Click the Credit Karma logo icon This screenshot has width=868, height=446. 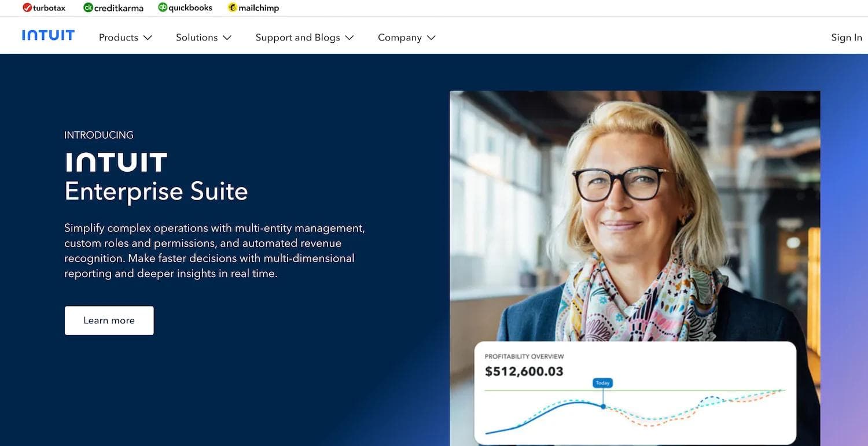pos(87,8)
